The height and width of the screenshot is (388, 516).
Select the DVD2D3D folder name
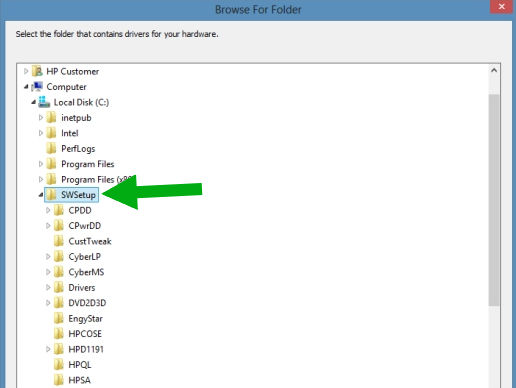click(x=87, y=303)
